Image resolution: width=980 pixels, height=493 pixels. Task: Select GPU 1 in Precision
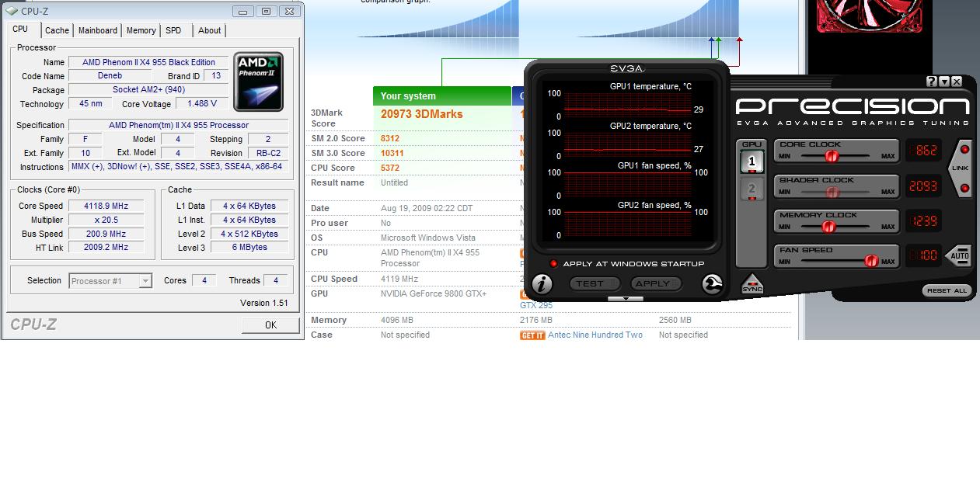click(752, 161)
